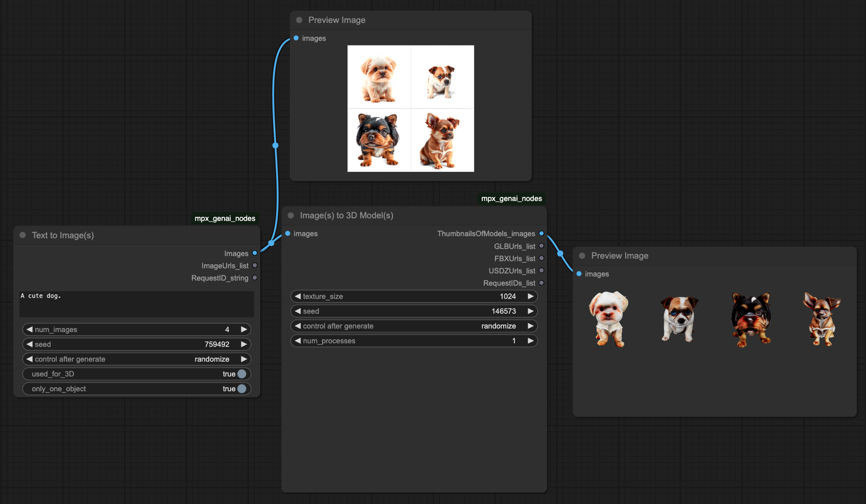Increase texture_size with right arrow

click(531, 296)
